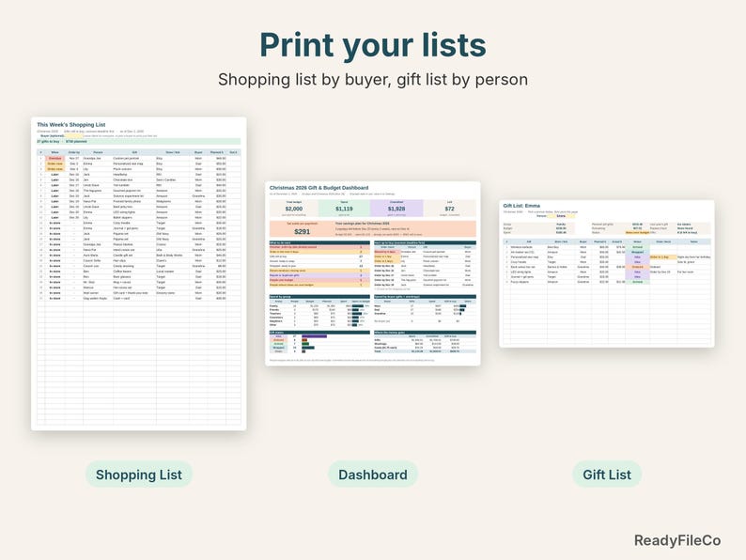The image size is (746, 560).
Task: Click the Shopping List pill label
Action: tap(139, 474)
